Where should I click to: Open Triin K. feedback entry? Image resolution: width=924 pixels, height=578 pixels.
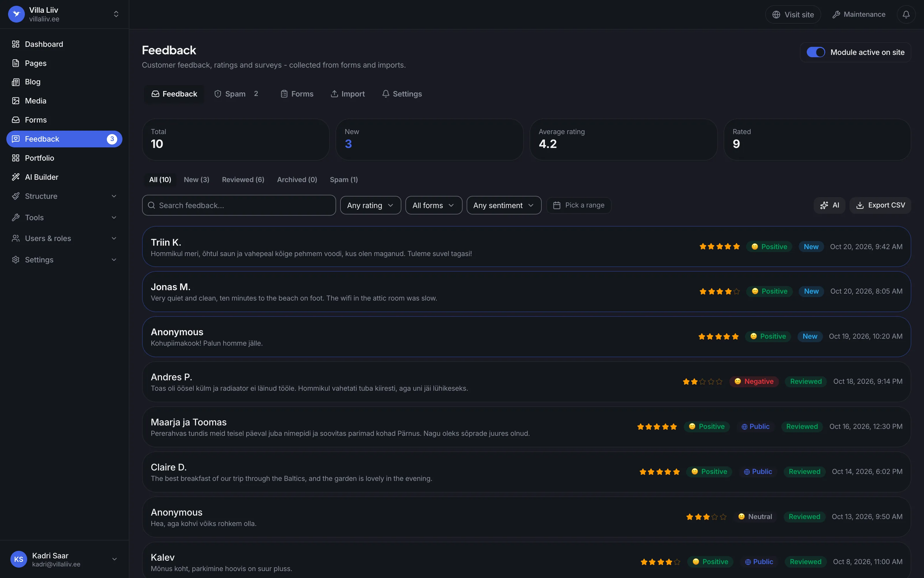click(x=526, y=247)
